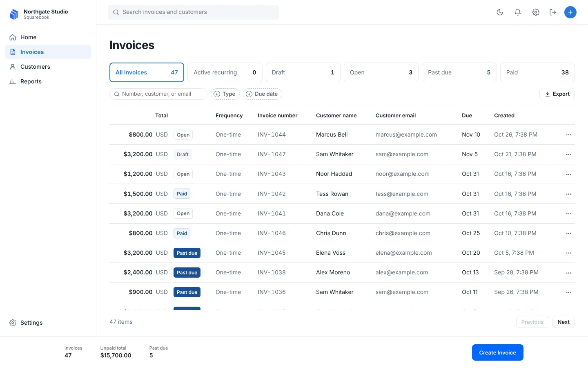The width and height of the screenshot is (588, 368).
Task: Open row actions for INV-1046
Action: [x=569, y=233]
